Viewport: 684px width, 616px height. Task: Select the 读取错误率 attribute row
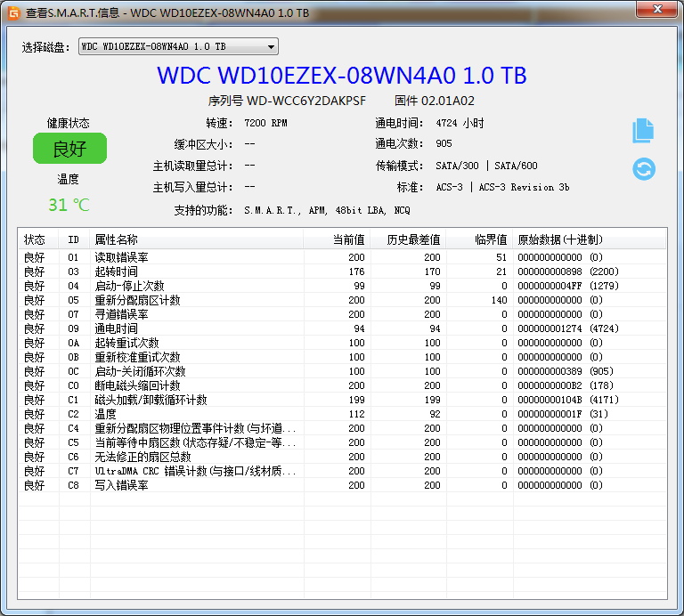click(x=342, y=257)
